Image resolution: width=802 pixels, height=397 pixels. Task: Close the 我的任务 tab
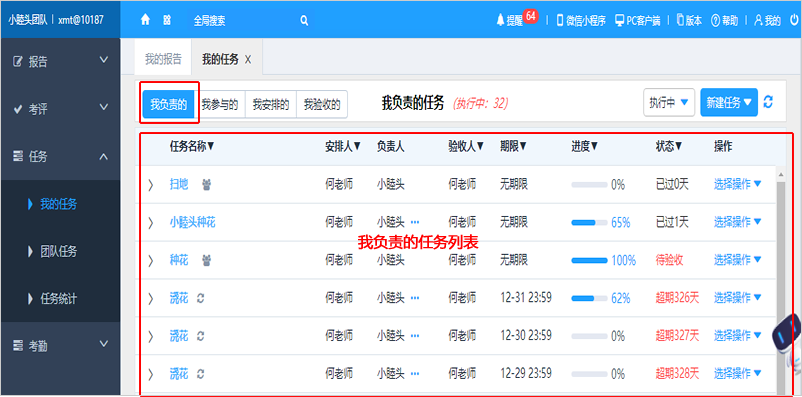click(x=248, y=60)
